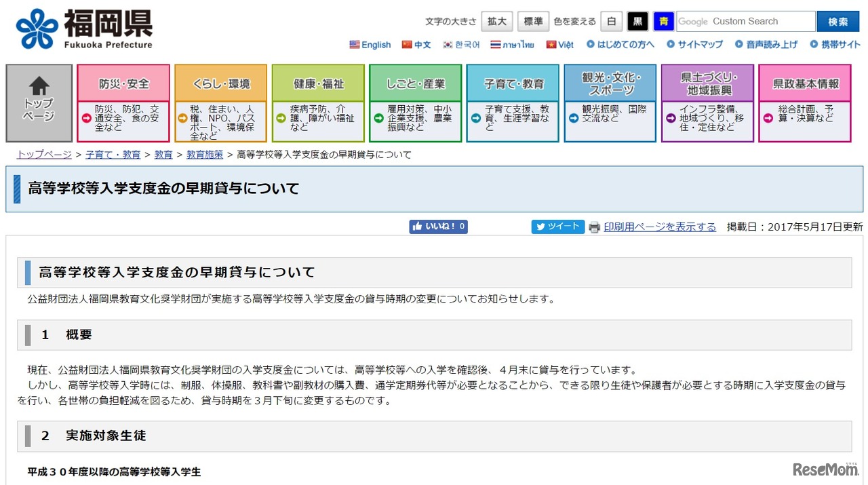The height and width of the screenshot is (485, 868).
Task: Go to the Top Page home icon
Action: coord(39,102)
